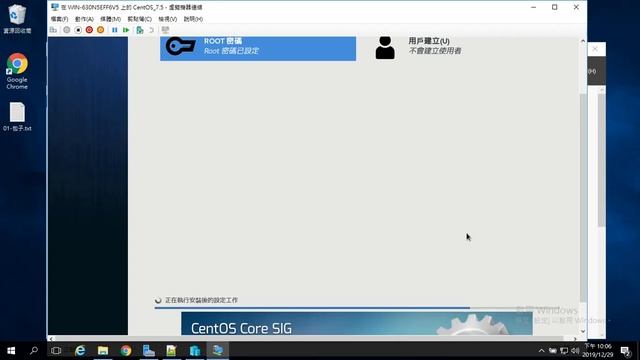
Task: Click the red Shut Down icon
Action: [89, 30]
